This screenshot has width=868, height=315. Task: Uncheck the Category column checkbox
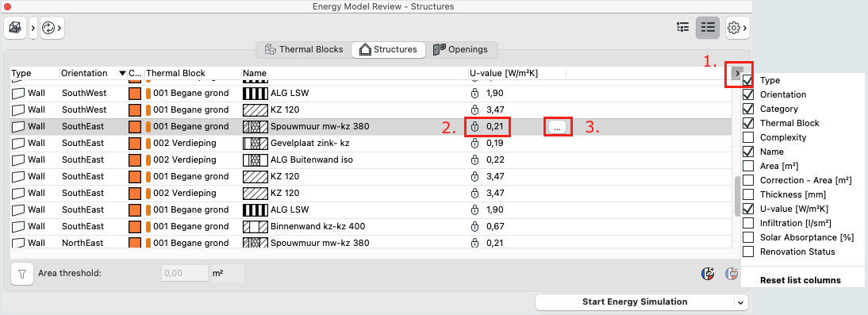point(748,109)
